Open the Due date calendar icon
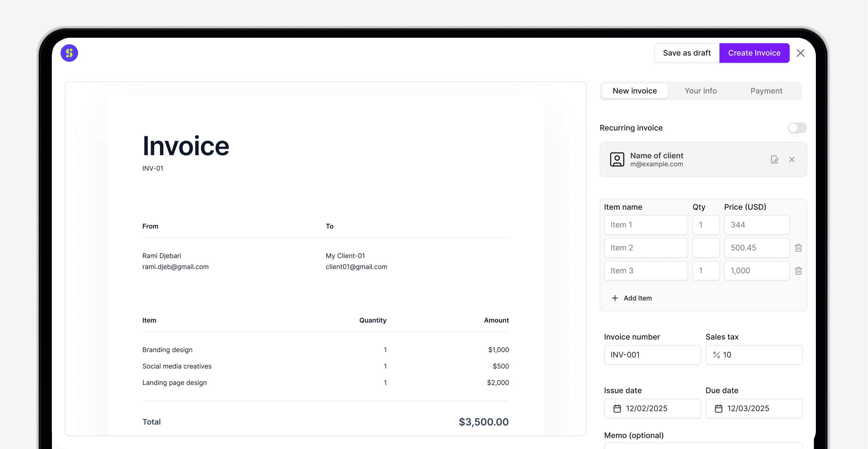The width and height of the screenshot is (868, 449). (719, 408)
